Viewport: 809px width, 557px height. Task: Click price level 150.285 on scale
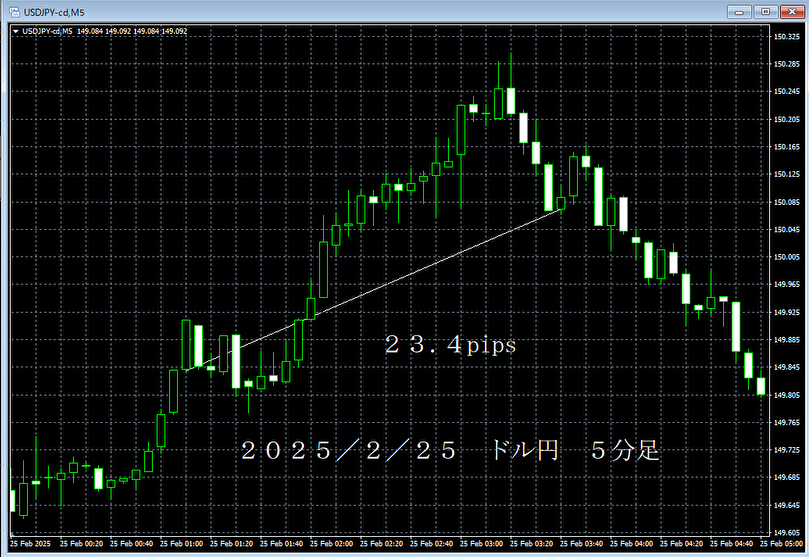787,64
